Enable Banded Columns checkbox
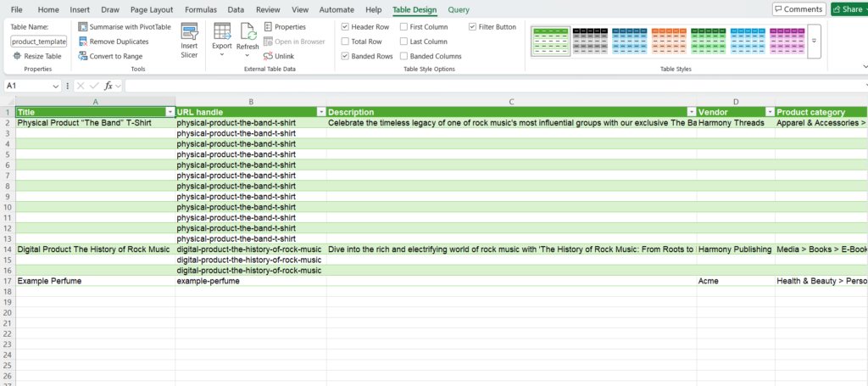The image size is (868, 386). [404, 56]
